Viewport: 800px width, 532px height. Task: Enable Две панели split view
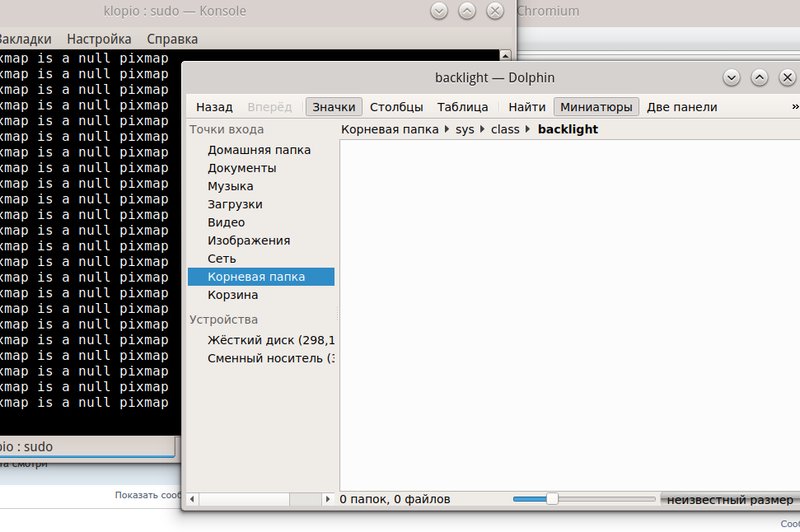681,107
